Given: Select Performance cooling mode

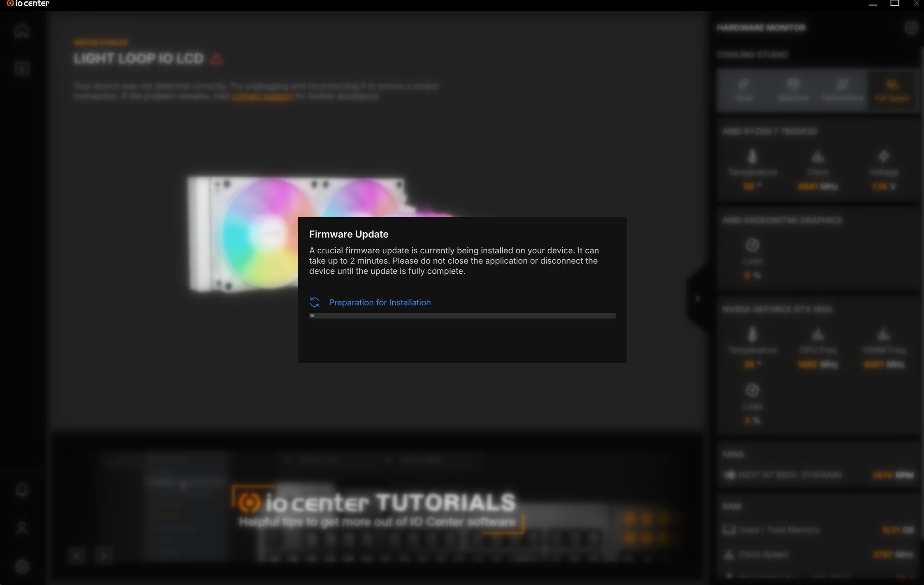Looking at the screenshot, I should coord(842,90).
